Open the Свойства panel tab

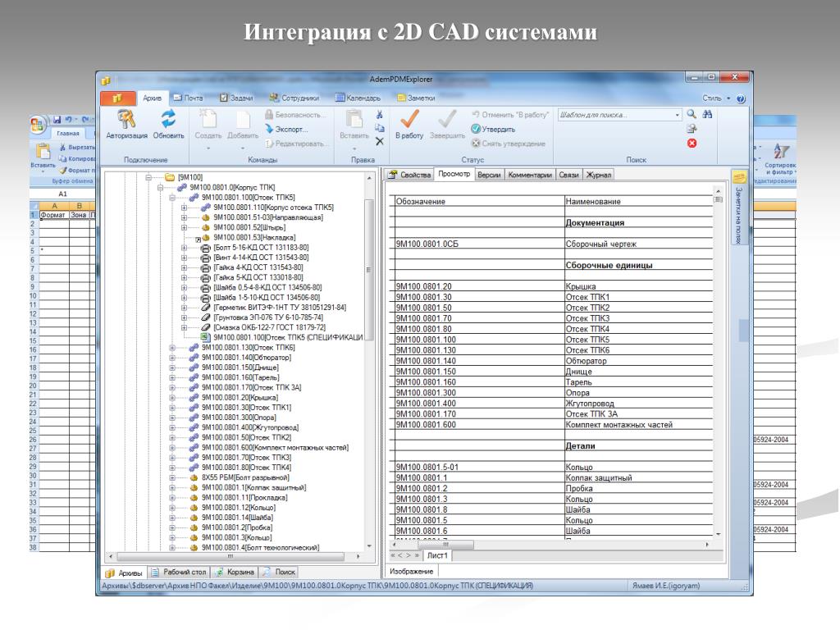tap(409, 175)
